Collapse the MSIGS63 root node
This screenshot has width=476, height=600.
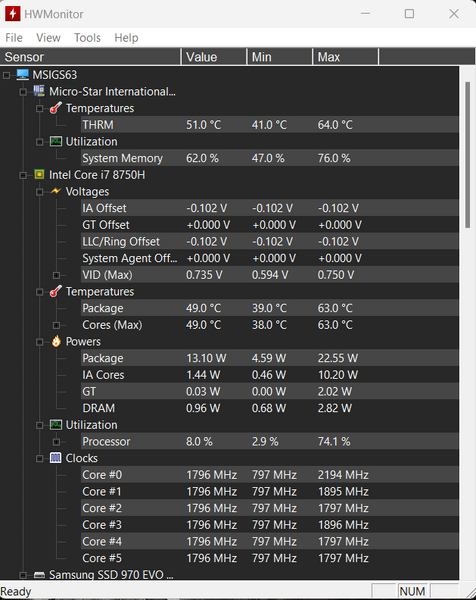(x=7, y=75)
